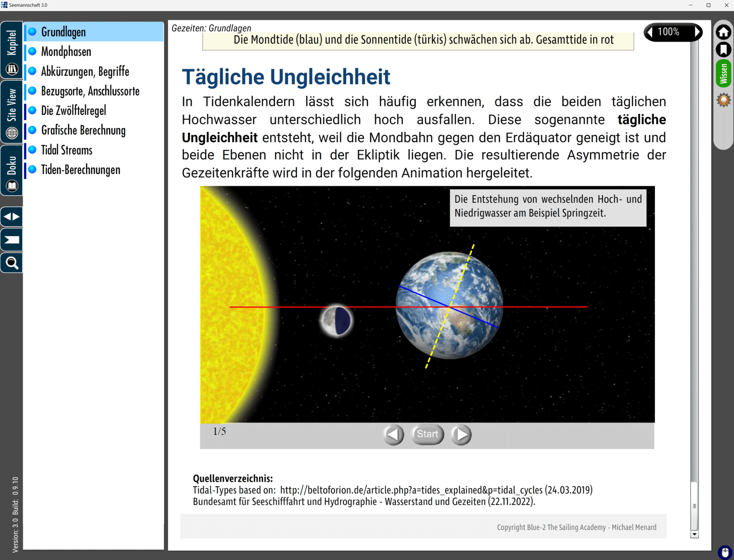
Task: Click the scrollbar down arrow
Action: (x=694, y=534)
